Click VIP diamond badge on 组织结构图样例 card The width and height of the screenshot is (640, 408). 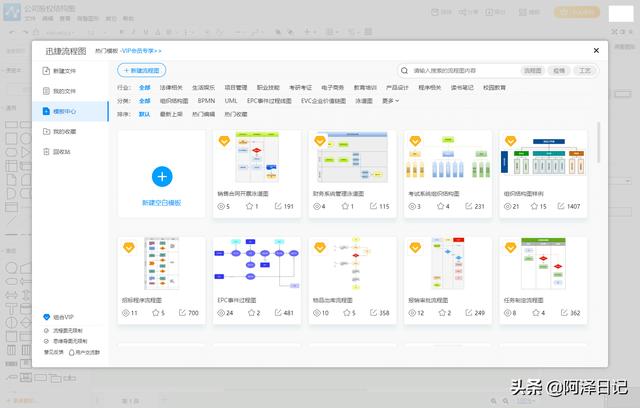[x=511, y=141]
